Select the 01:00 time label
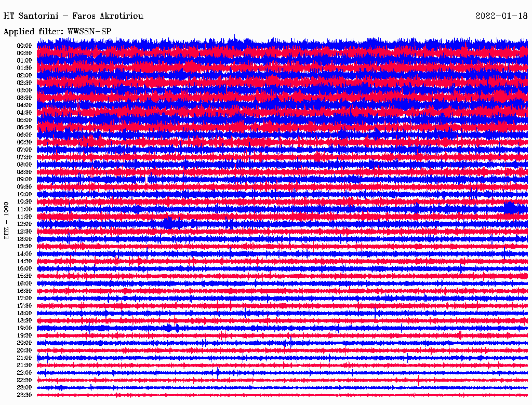The height and width of the screenshot is (405, 532). 24,61
